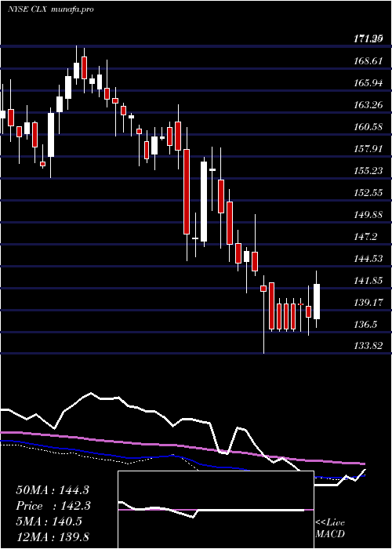This screenshot has height=549, width=392.
Task: Click the 144.53 price axis label
Action: tap(368, 258)
